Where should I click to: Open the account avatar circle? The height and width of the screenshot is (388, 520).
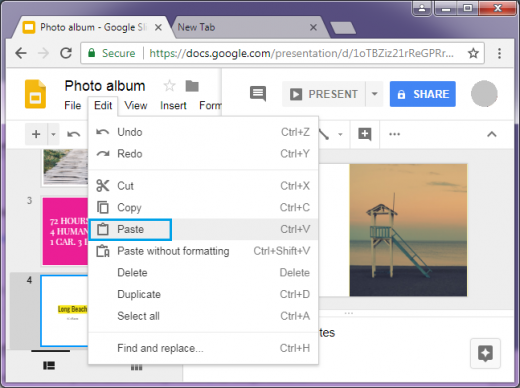[x=484, y=94]
